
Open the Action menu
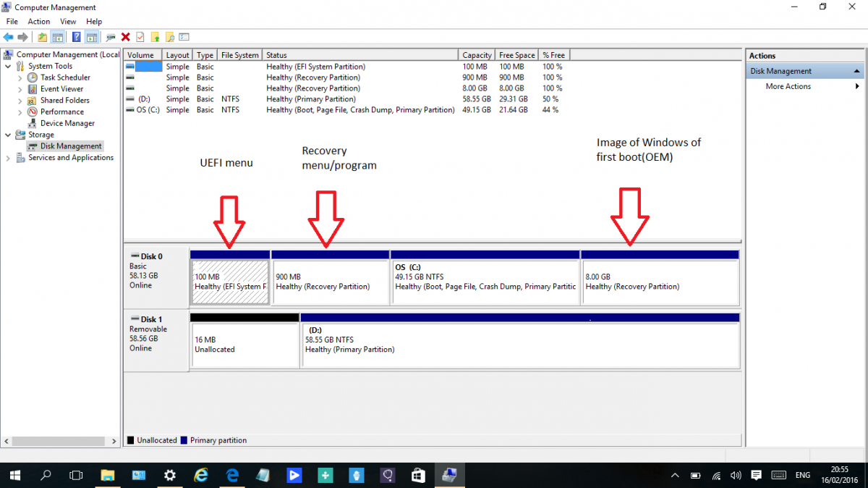click(x=39, y=22)
